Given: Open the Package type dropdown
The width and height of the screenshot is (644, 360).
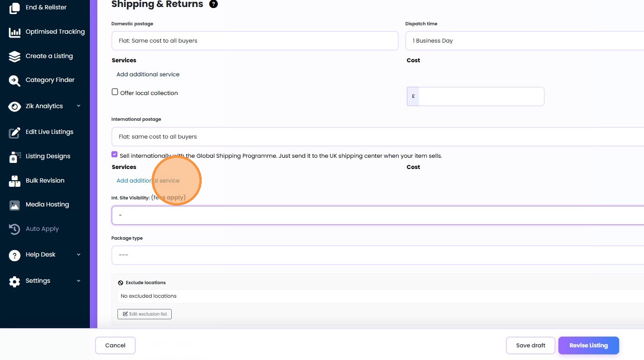Looking at the screenshot, I should [377, 255].
